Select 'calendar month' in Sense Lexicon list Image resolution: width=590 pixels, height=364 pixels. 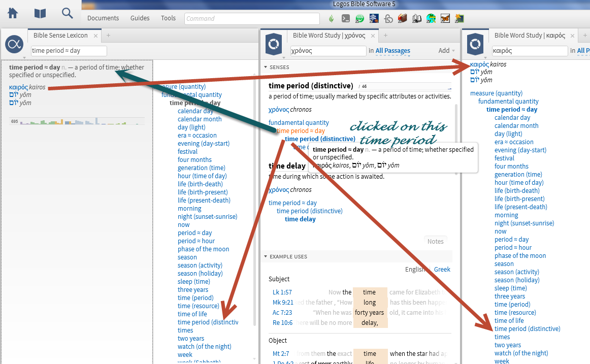click(x=200, y=119)
